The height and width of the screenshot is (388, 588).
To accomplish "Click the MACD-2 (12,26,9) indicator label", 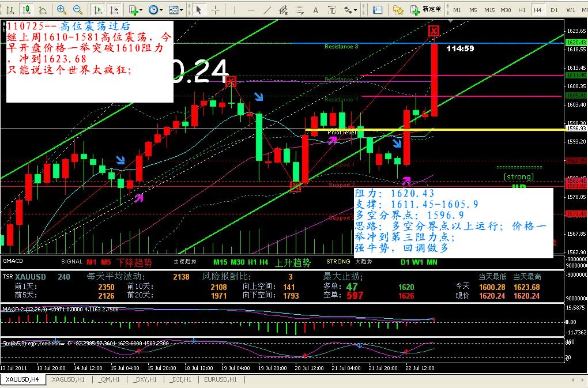I will point(61,309).
